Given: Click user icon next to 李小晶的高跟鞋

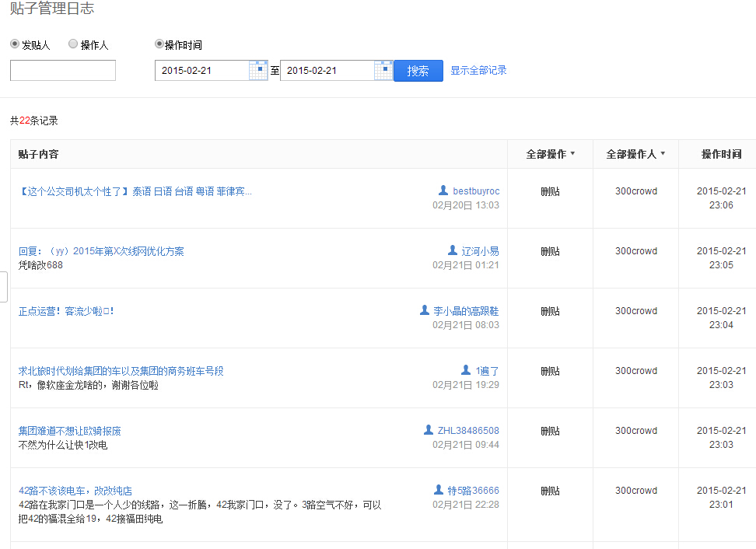Looking at the screenshot, I should 425,310.
